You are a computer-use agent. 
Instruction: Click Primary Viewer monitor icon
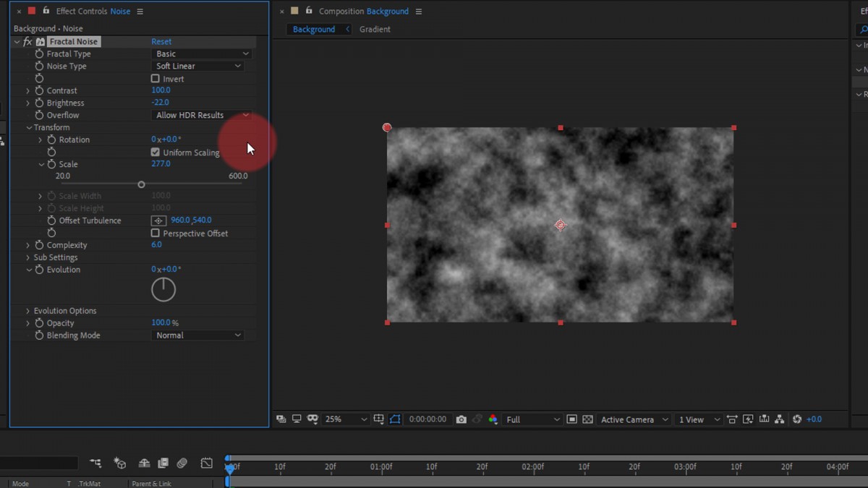[297, 419]
